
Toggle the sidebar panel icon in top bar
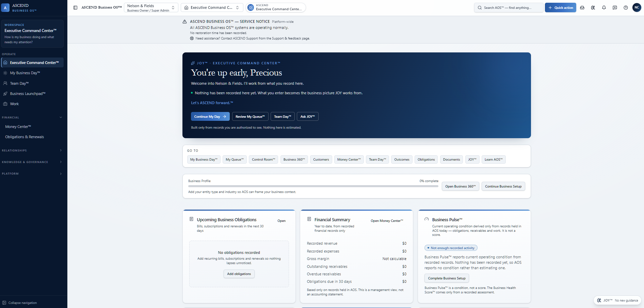pyautogui.click(x=75, y=7)
